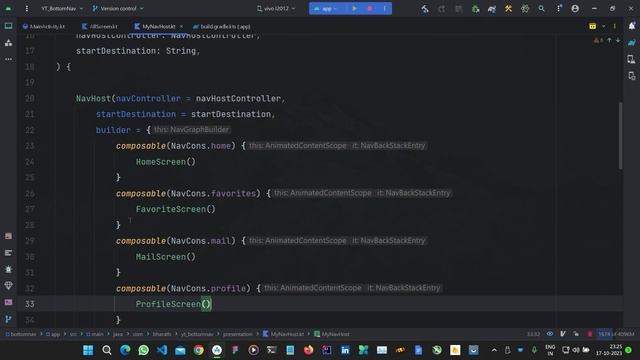Open the Gradle tool window in right sidebar
The image size is (640, 360).
tap(632, 42)
